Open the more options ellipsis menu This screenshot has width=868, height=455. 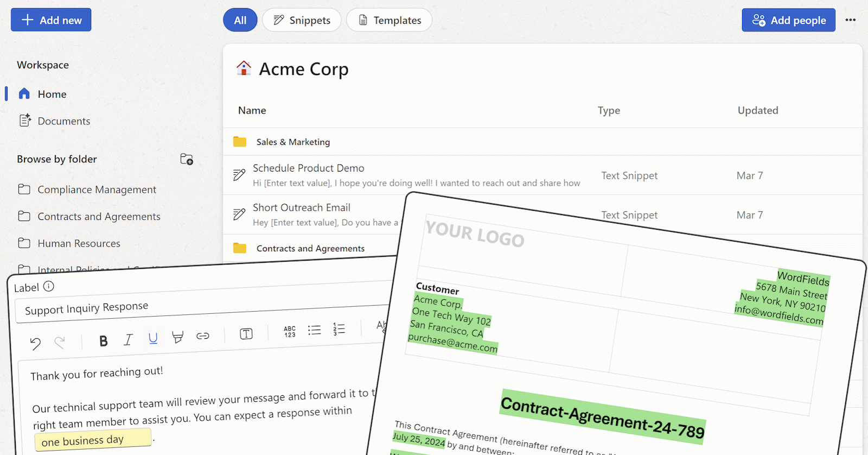(851, 20)
